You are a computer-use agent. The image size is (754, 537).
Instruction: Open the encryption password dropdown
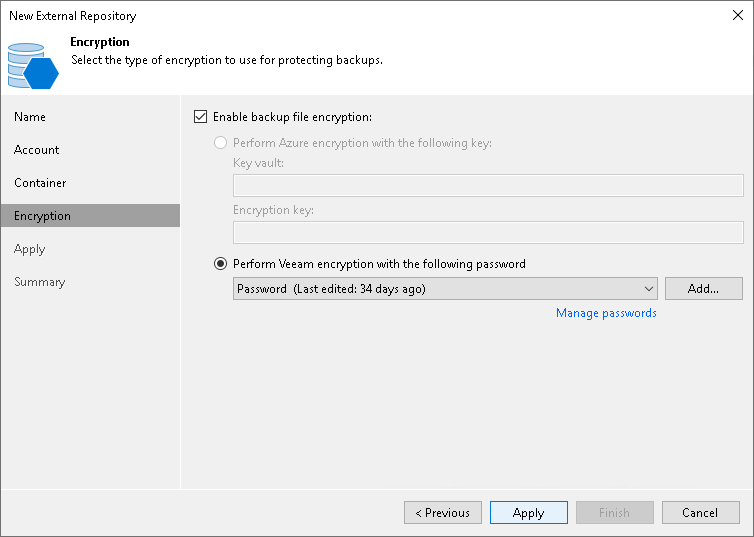444,289
